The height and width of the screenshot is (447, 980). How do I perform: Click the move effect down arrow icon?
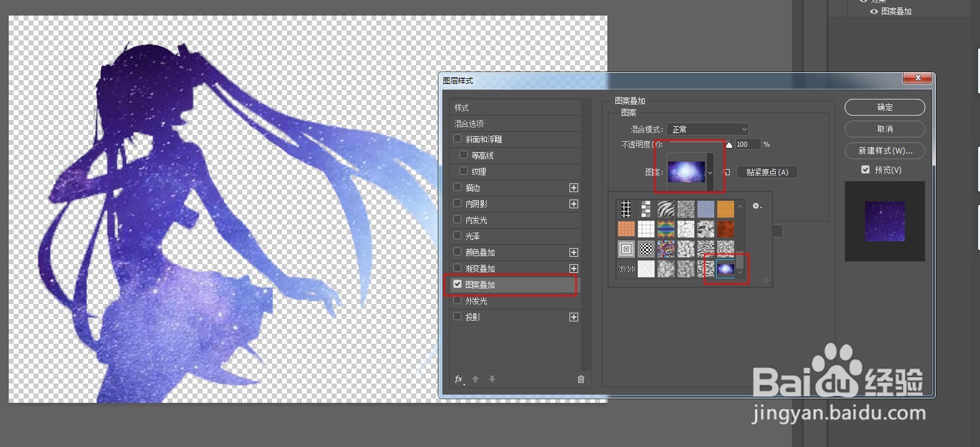[x=492, y=379]
